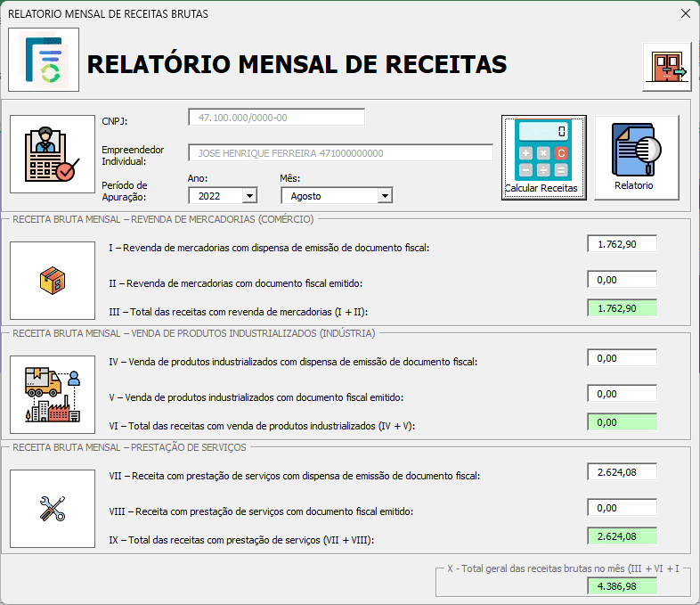Image resolution: width=700 pixels, height=605 pixels.
Task: Click the report document logo icon
Action: [44, 60]
